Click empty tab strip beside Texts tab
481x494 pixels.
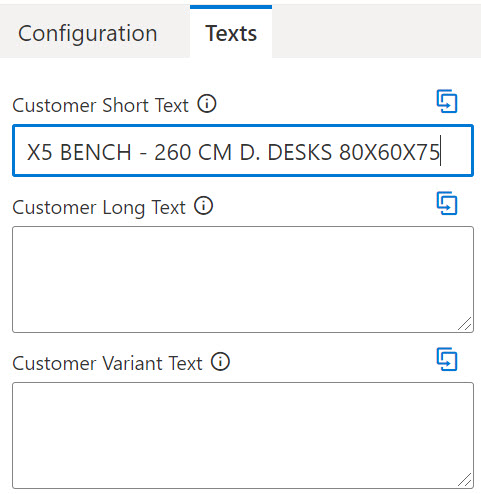coord(376,32)
